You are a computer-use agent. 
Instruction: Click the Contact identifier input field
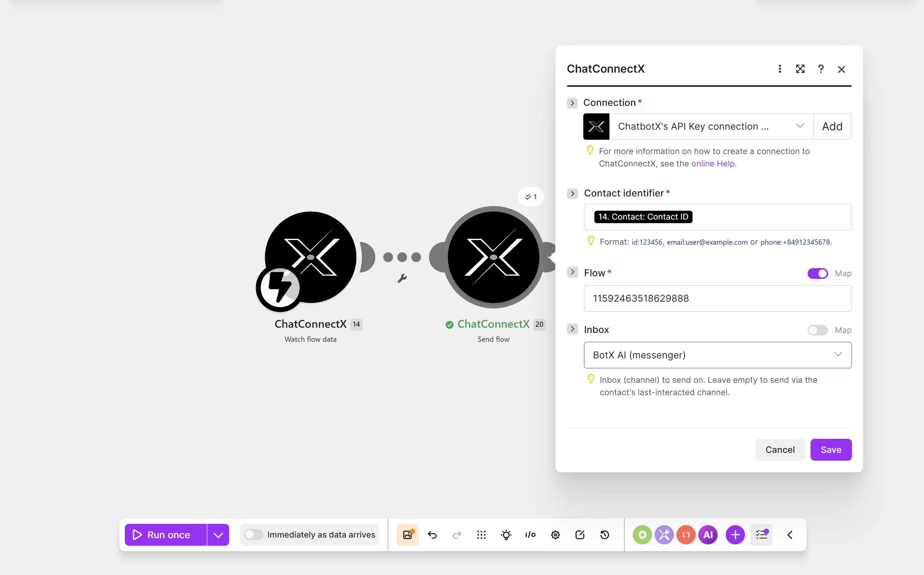pyautogui.click(x=717, y=217)
